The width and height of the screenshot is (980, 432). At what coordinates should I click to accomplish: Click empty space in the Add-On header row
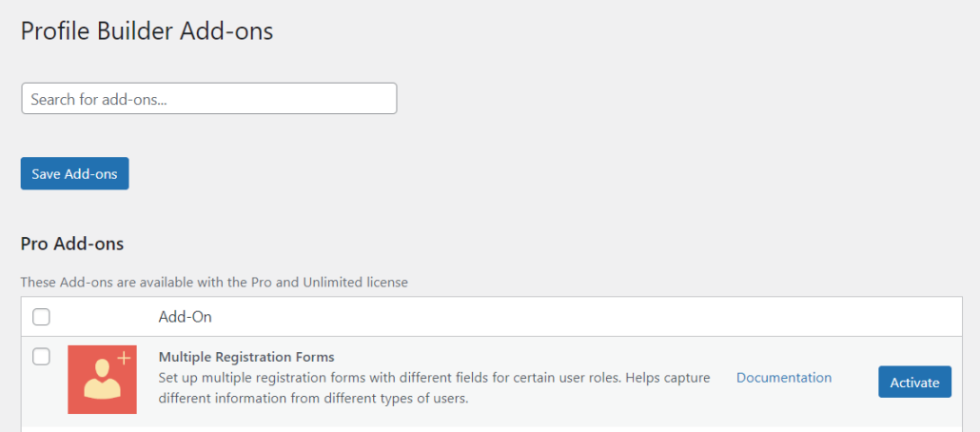(571, 317)
